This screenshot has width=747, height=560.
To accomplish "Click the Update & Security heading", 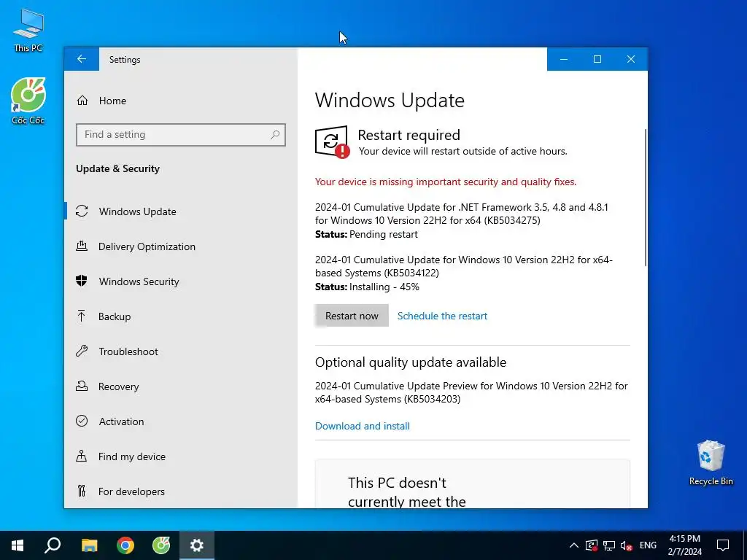I will 117,168.
